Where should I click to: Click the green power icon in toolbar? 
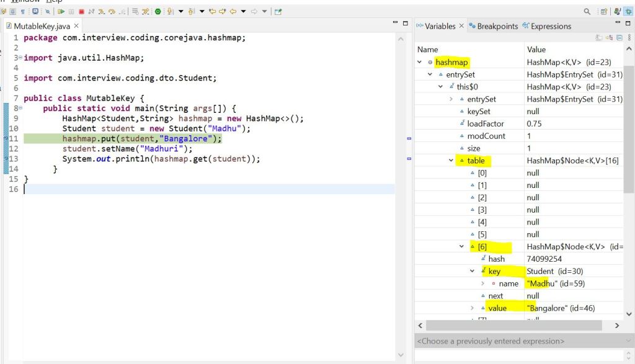point(158,11)
